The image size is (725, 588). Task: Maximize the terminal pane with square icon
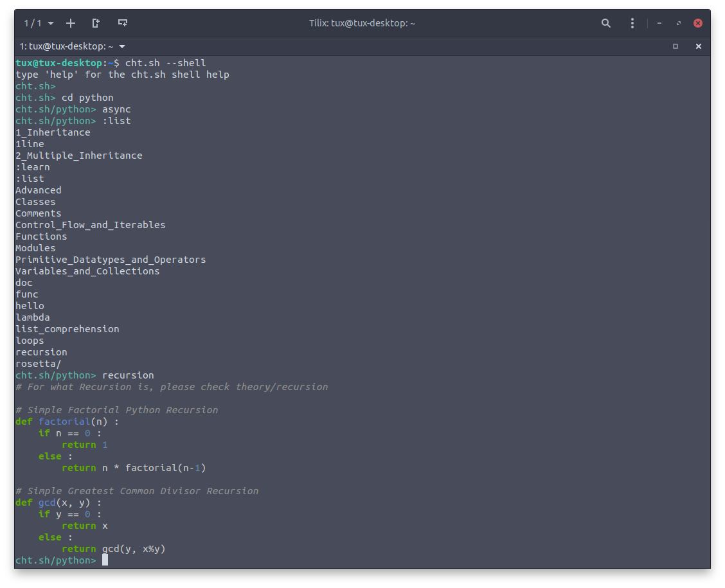[675, 46]
